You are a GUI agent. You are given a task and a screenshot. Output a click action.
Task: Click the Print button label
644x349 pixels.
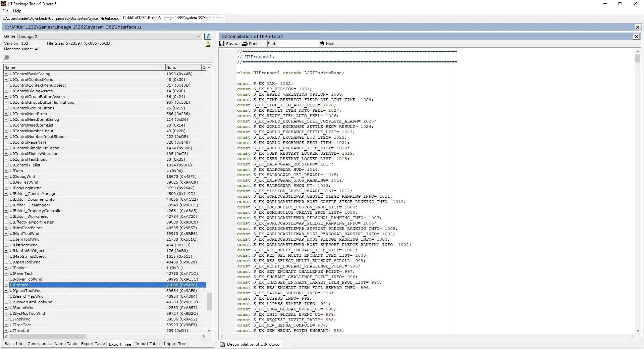coord(253,44)
